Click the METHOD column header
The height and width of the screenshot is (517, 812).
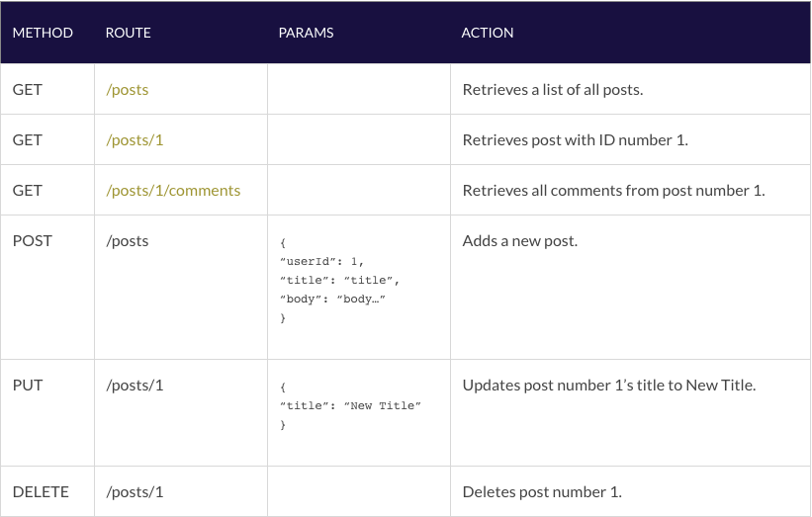[x=43, y=33]
